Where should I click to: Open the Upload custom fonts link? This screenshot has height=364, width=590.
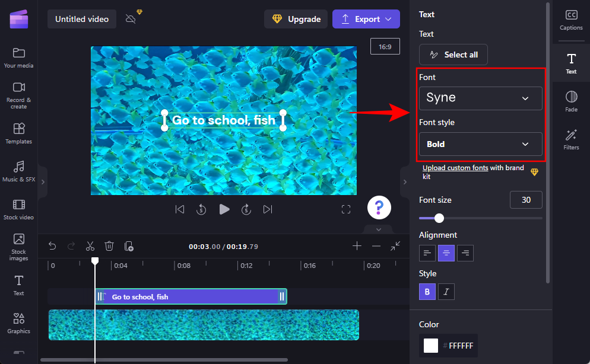coord(455,167)
